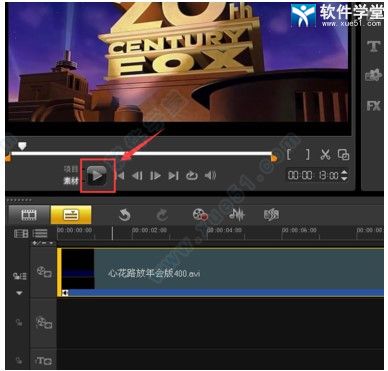Open the sound mixer waveform icon
The image size is (388, 371).
237,215
